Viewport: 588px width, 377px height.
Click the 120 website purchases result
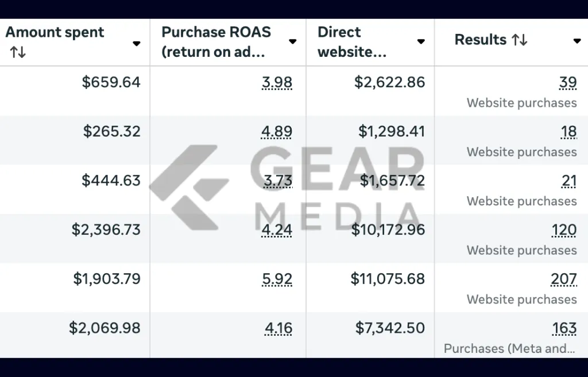564,230
